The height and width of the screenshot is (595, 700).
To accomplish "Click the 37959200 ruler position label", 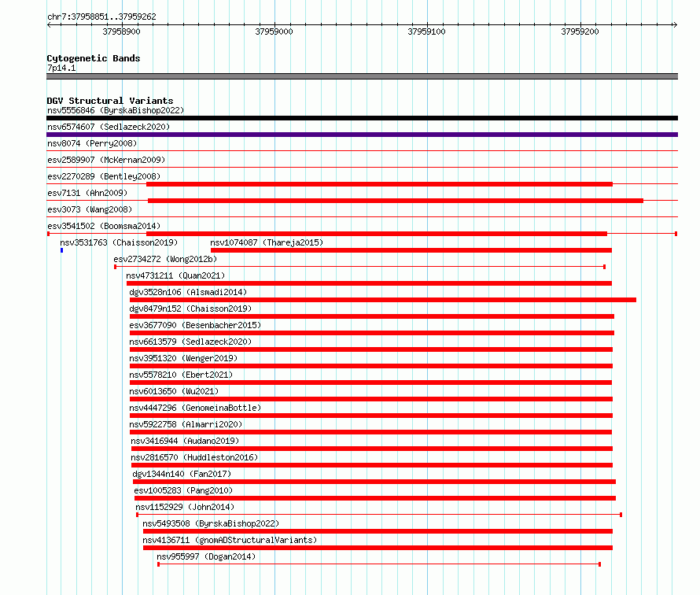I will [580, 31].
